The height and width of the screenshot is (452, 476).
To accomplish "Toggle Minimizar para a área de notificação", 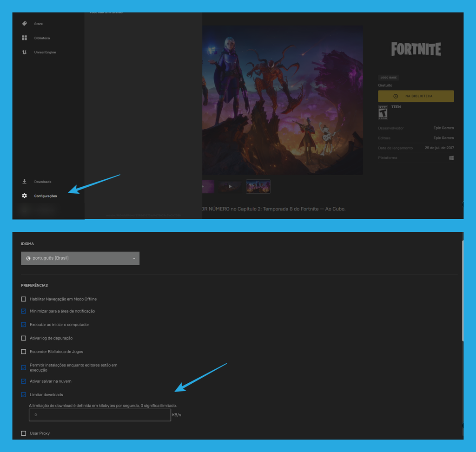I will pos(23,311).
